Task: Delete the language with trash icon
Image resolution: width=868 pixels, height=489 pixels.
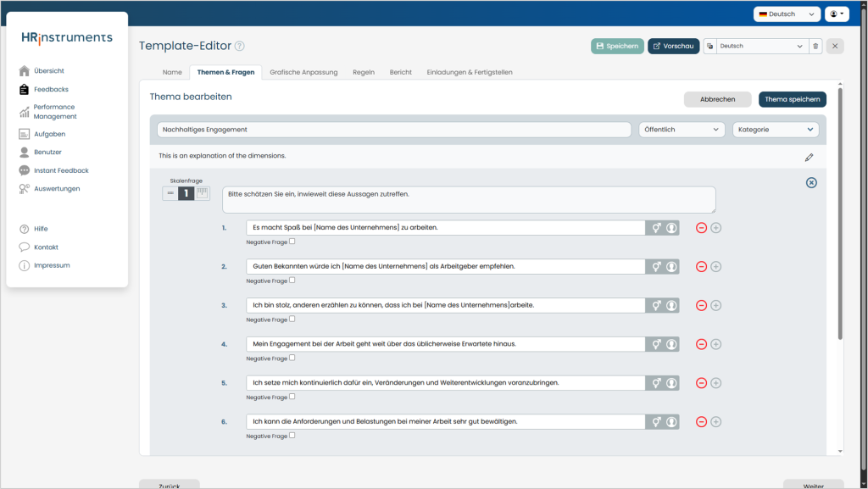Action: click(x=815, y=46)
